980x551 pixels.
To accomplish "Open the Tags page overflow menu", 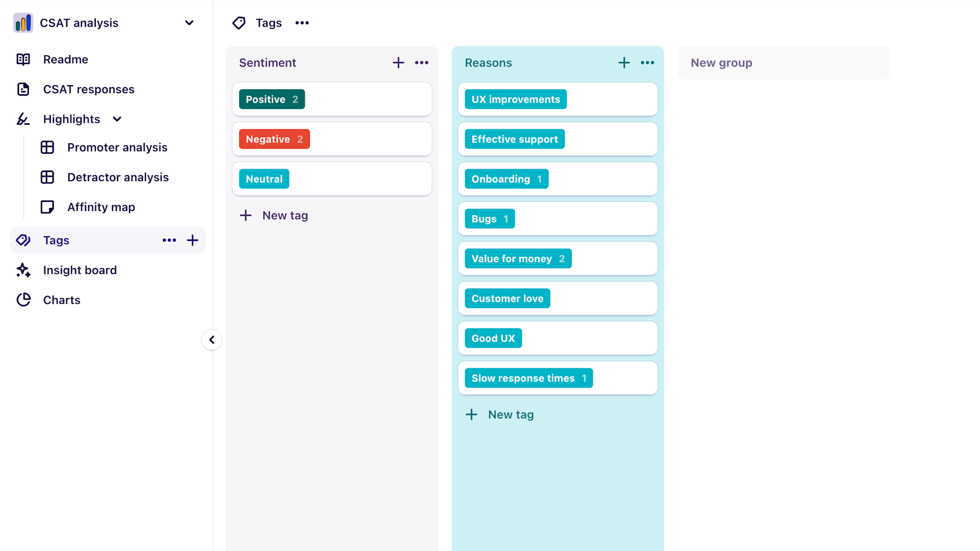I will click(x=302, y=22).
